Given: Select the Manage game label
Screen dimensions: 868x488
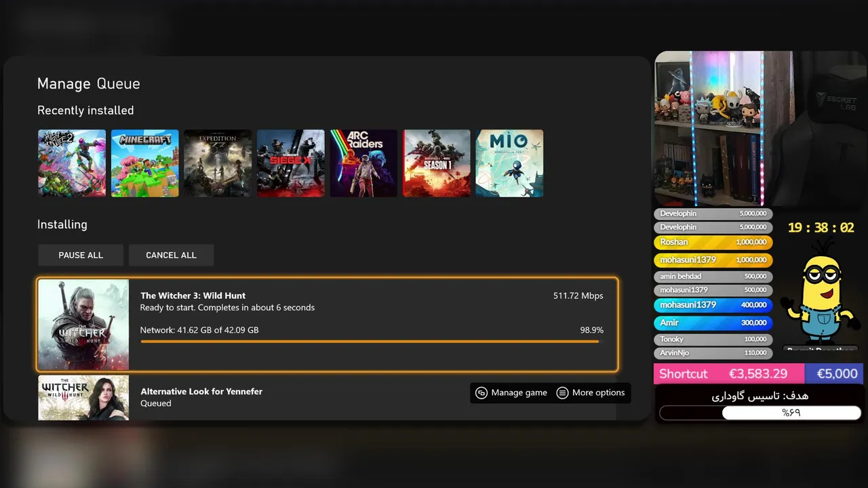Looking at the screenshot, I should pos(519,393).
